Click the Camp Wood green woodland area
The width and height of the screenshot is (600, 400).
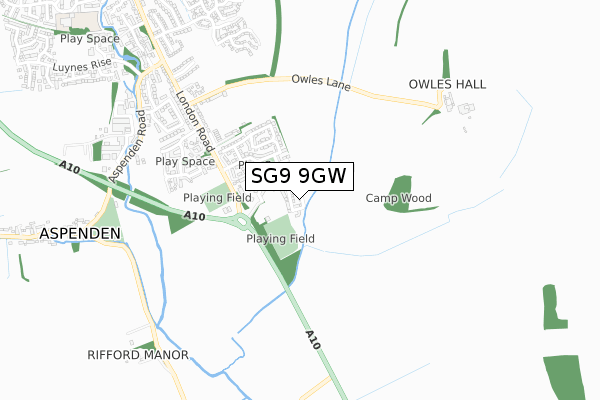click(x=403, y=194)
